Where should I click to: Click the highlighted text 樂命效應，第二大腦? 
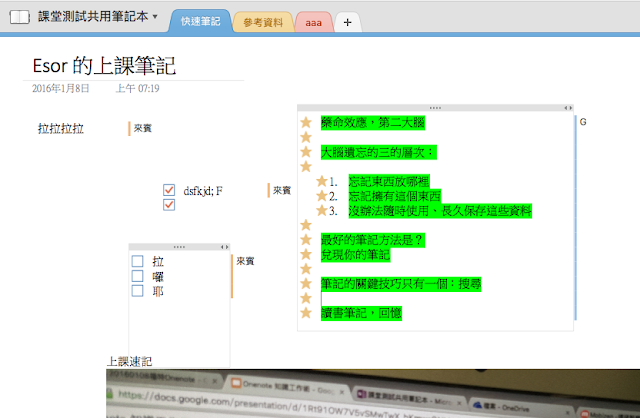click(373, 122)
